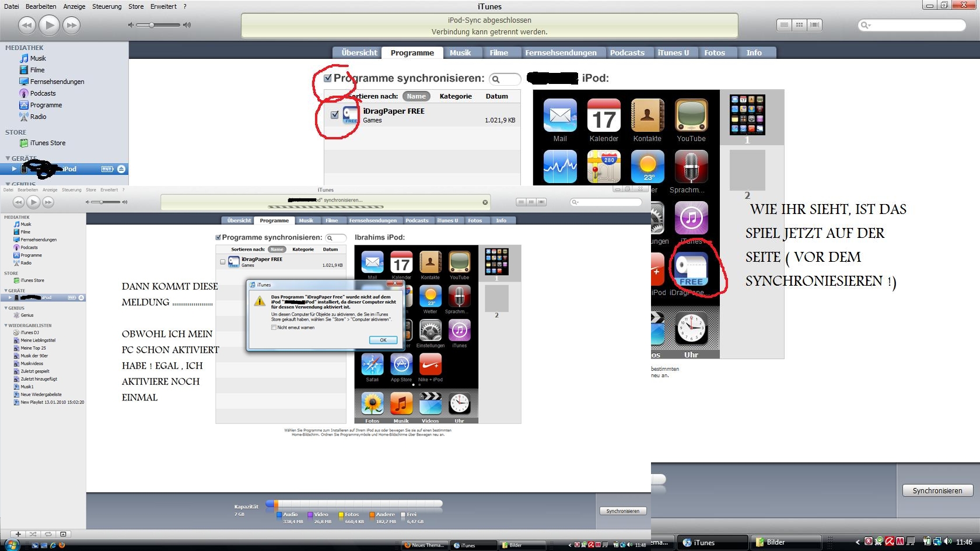The height and width of the screenshot is (551, 980).
Task: Add playlist with plus button at bottom left
Action: pyautogui.click(x=18, y=534)
